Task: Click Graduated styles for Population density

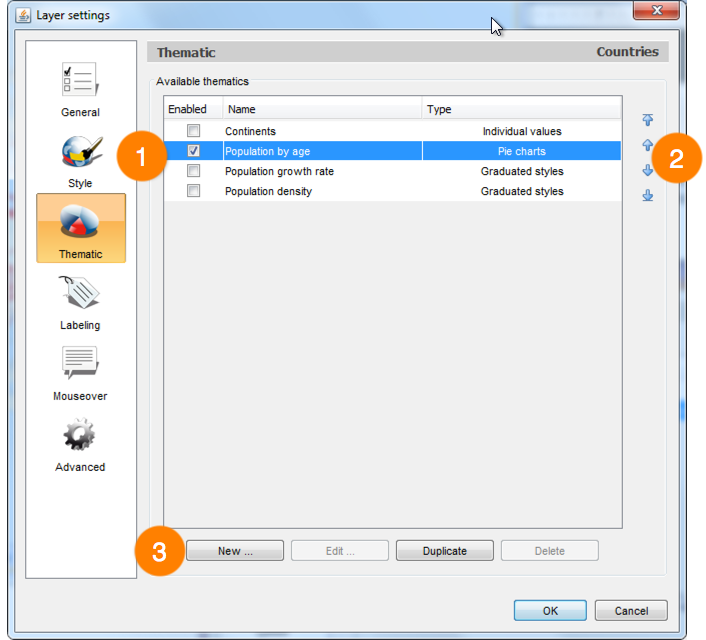Action: (522, 191)
